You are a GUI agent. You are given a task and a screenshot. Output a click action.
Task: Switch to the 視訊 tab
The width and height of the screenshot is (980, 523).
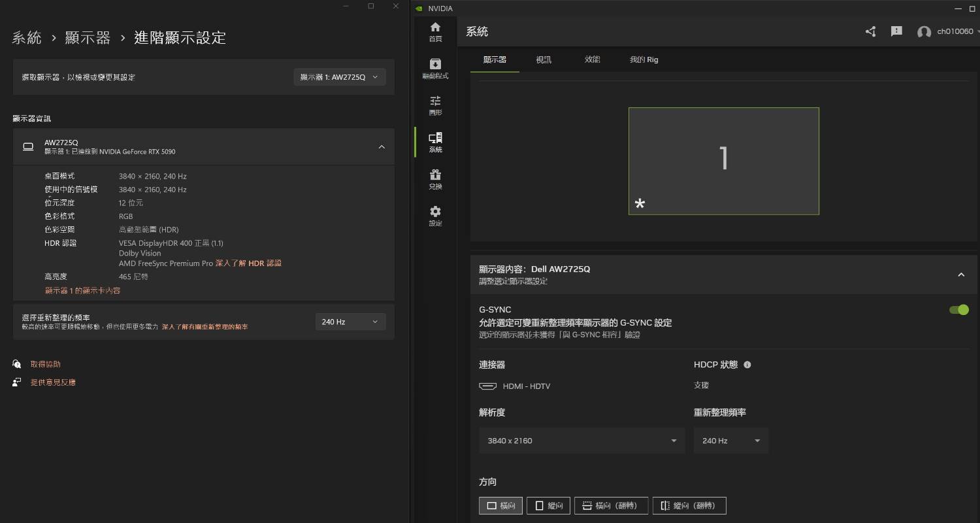[x=544, y=59]
